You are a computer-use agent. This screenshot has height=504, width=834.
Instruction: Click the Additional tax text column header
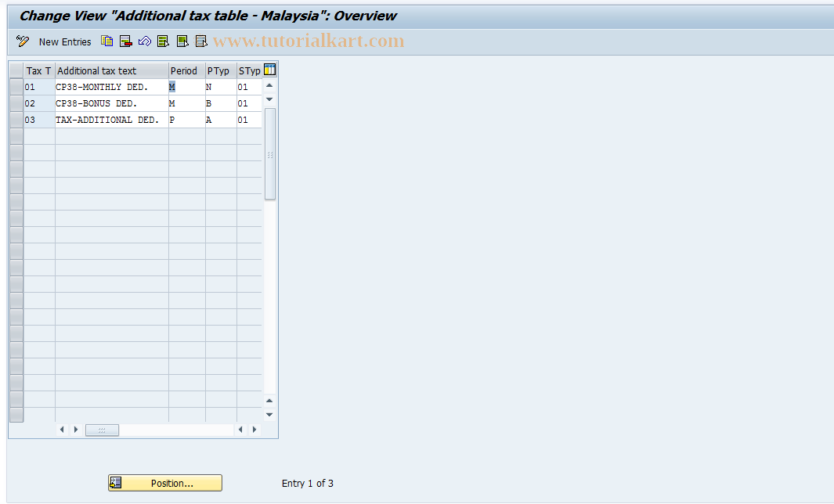(112, 70)
